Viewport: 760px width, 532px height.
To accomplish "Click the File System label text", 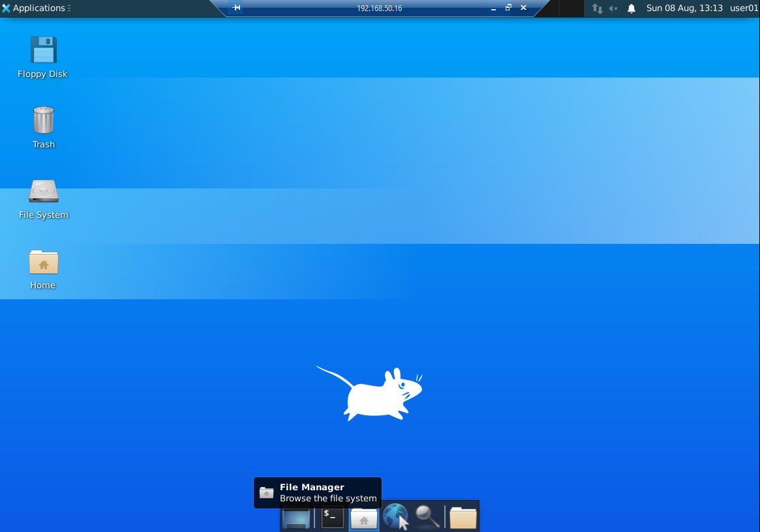I will click(44, 214).
